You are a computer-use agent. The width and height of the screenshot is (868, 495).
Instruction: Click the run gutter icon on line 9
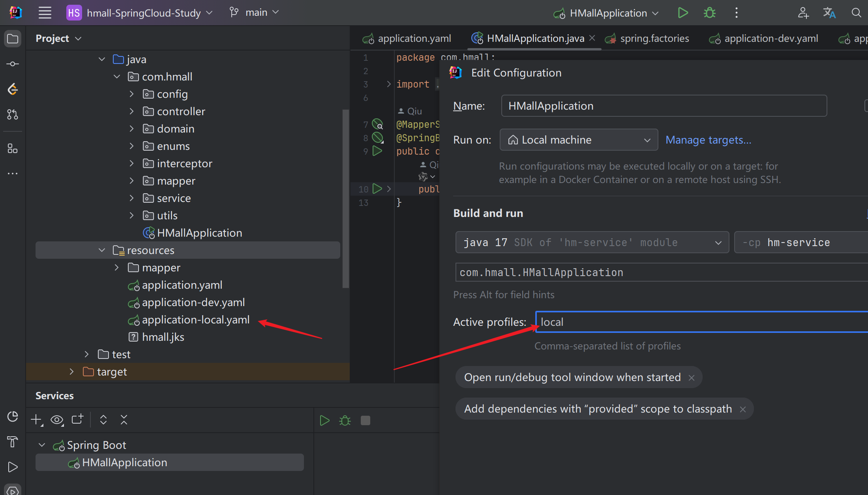[x=377, y=151]
